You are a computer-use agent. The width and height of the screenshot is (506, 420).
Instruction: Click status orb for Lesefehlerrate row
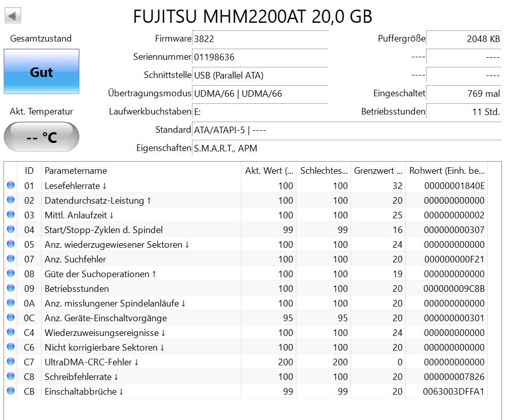[x=11, y=185]
